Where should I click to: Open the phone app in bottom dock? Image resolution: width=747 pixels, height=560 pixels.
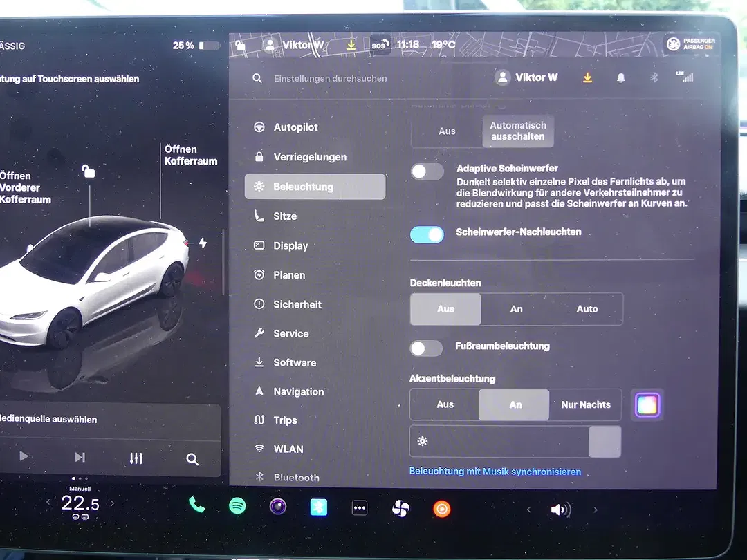196,505
